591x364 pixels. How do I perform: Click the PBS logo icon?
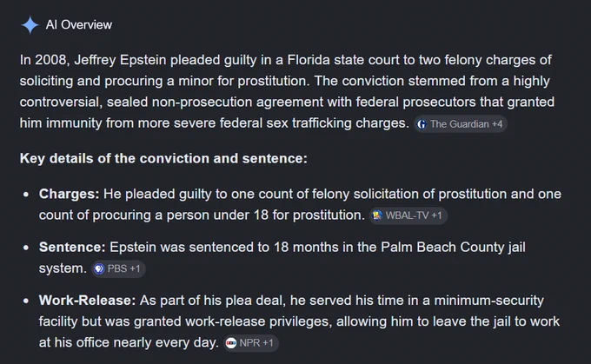point(99,268)
